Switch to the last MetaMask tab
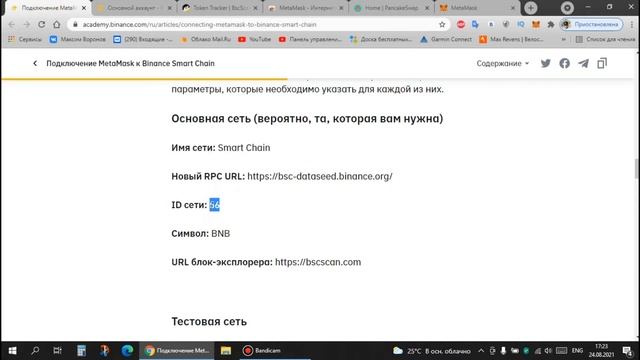 point(477,8)
